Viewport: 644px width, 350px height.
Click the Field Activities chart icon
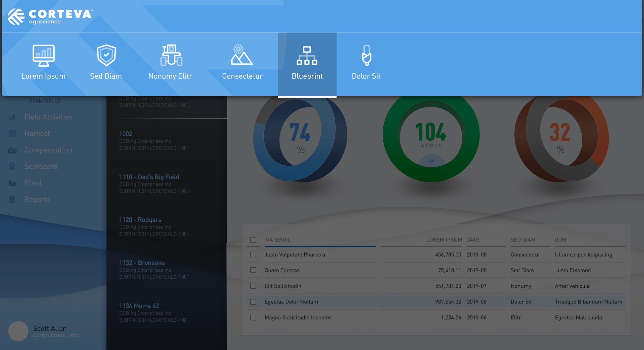tap(12, 117)
